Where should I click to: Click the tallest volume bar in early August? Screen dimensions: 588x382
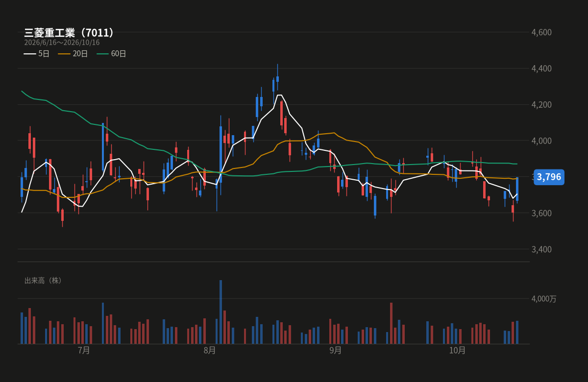pyautogui.click(x=220, y=312)
